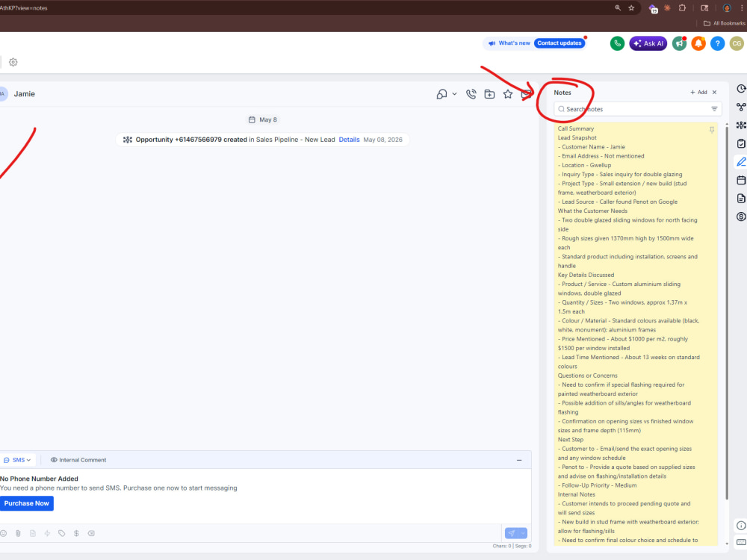
Task: Click the Opportunity +61467566979 created text
Action: (x=191, y=140)
